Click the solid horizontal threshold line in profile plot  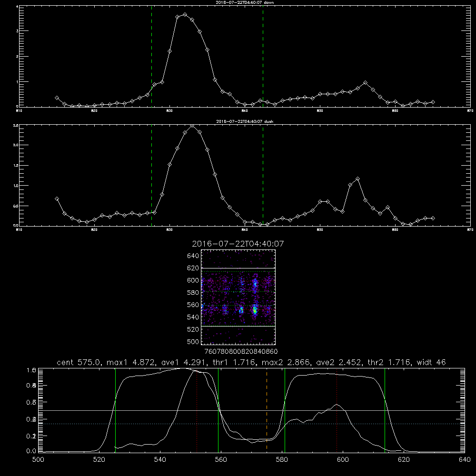[x=251, y=410]
